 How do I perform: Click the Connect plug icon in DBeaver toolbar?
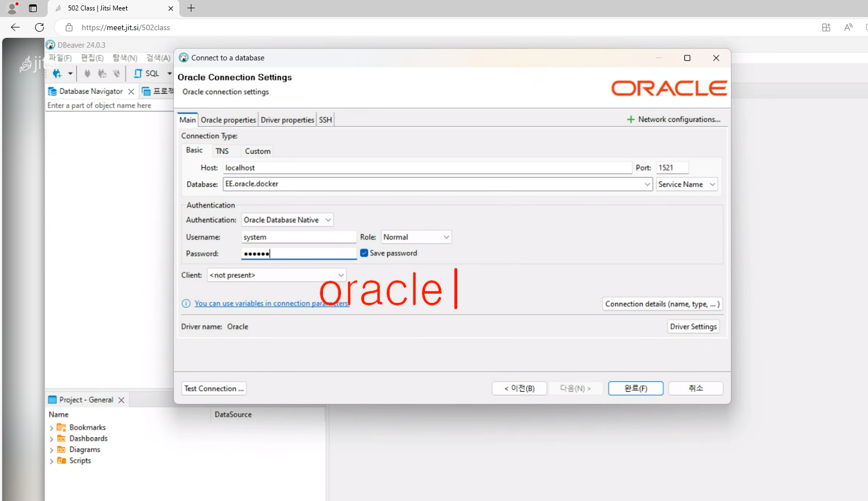click(87, 74)
